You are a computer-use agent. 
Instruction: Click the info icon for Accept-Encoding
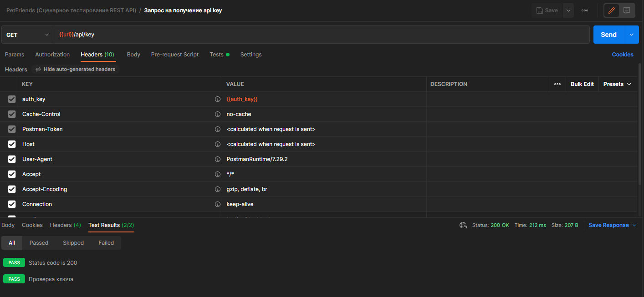coord(218,189)
